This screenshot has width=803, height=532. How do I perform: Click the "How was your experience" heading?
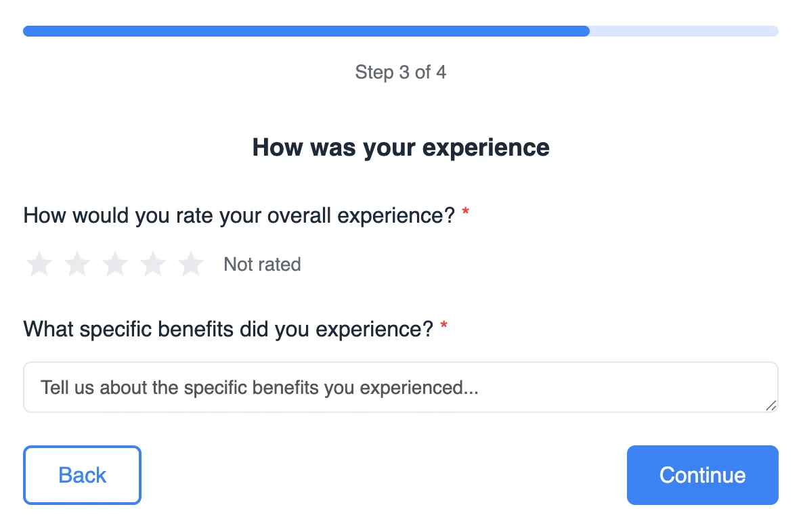pyautogui.click(x=401, y=148)
